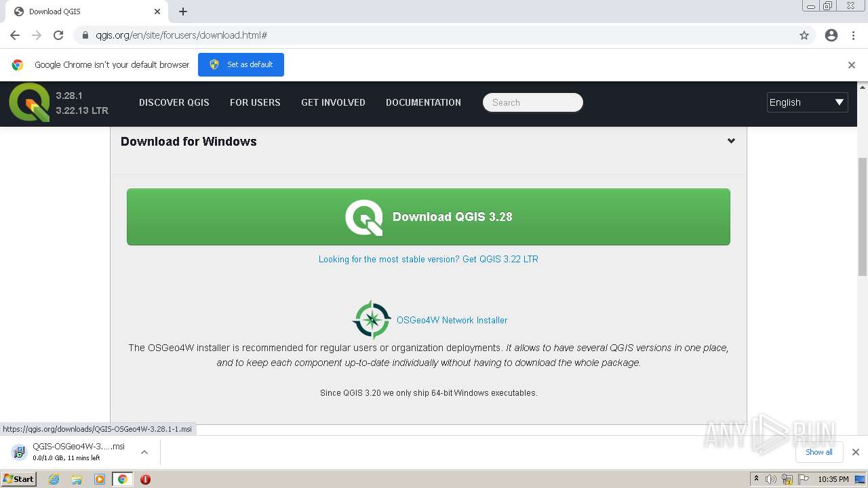Open the Windows Start menu
This screenshot has width=868, height=488.
pos(19,479)
